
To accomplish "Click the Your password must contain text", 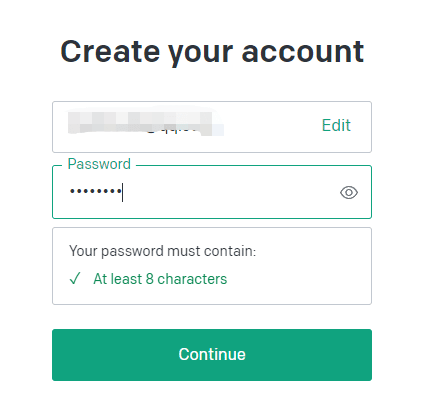I will [163, 251].
